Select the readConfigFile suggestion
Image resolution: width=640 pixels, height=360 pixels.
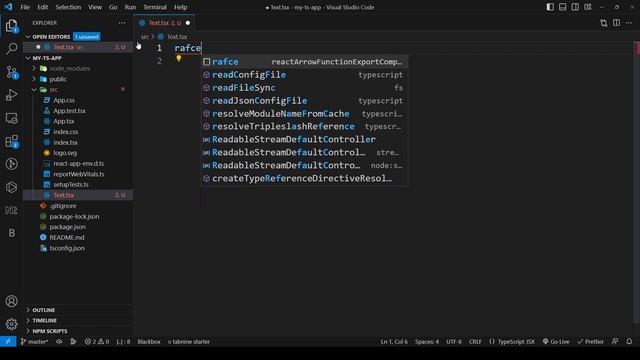tap(304, 75)
